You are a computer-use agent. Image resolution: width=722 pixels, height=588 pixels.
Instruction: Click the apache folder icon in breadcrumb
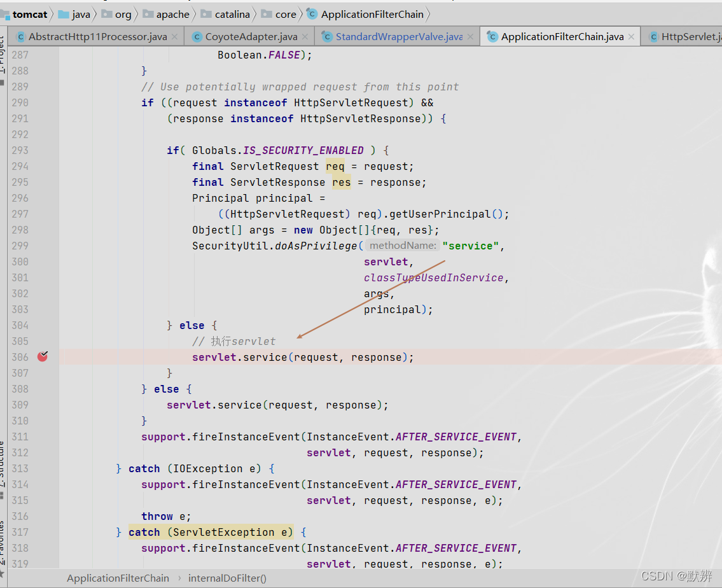148,14
